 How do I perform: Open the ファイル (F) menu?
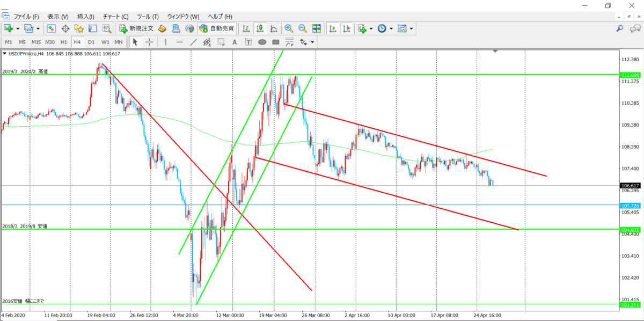coord(26,17)
